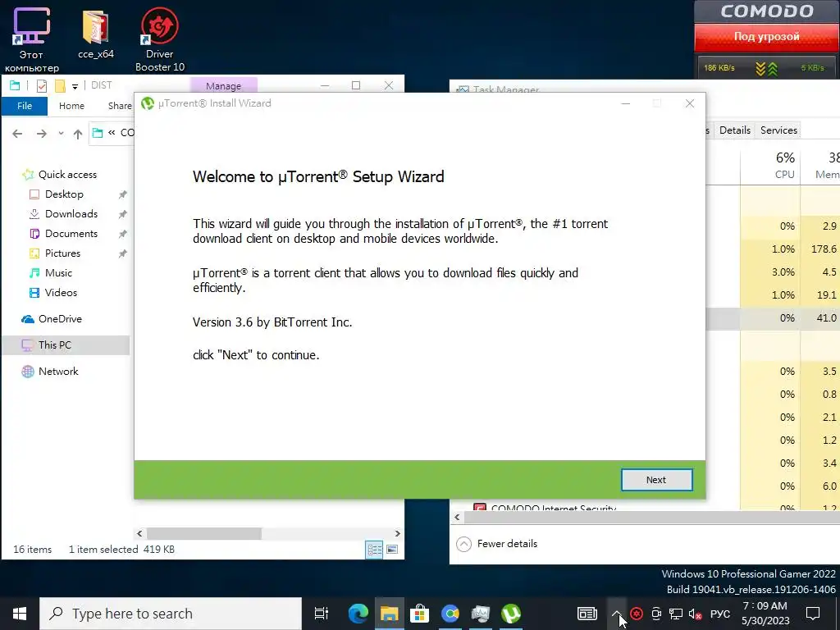
Task: Click the COMODO widget traffic arrows
Action: pos(766,69)
